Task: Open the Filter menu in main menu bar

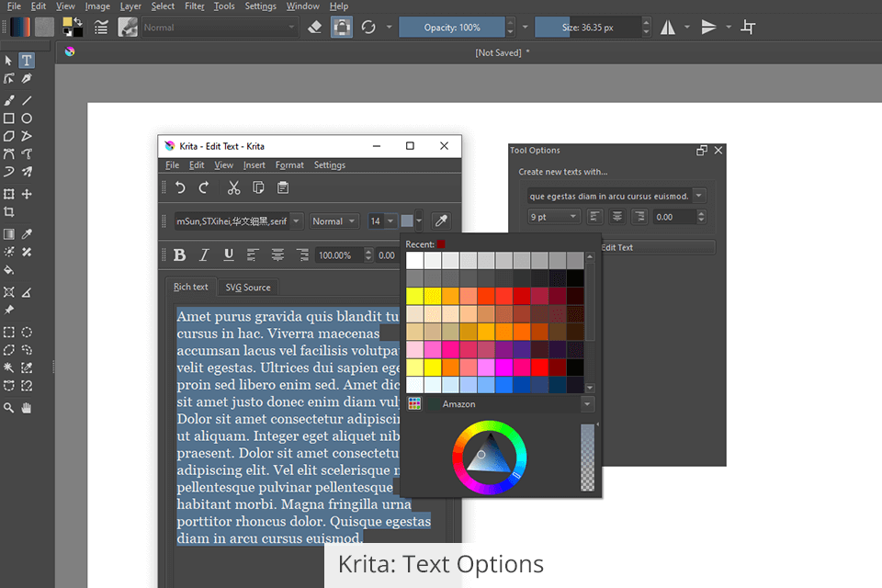Action: click(x=195, y=6)
